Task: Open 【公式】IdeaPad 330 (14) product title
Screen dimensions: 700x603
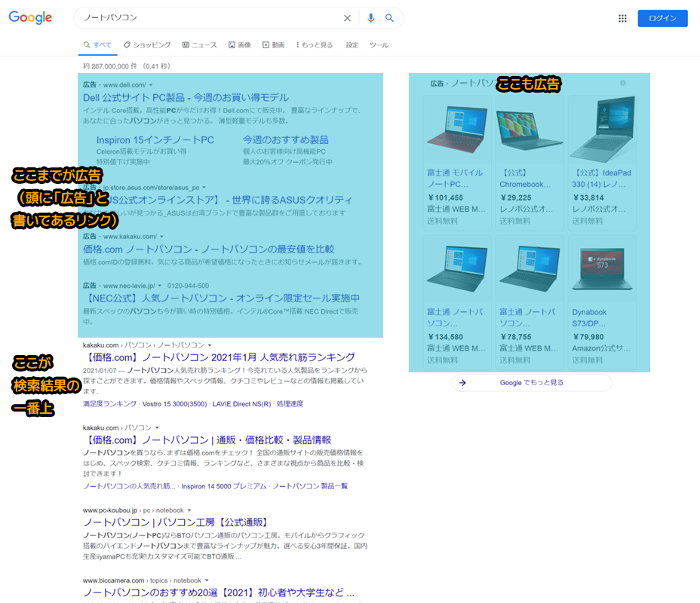Action: click(601, 179)
